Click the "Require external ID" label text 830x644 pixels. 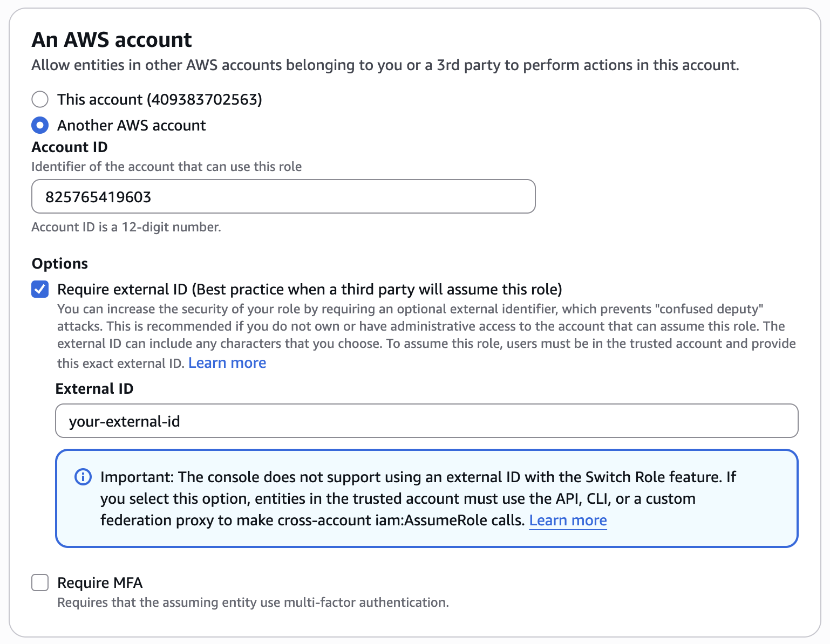[309, 289]
